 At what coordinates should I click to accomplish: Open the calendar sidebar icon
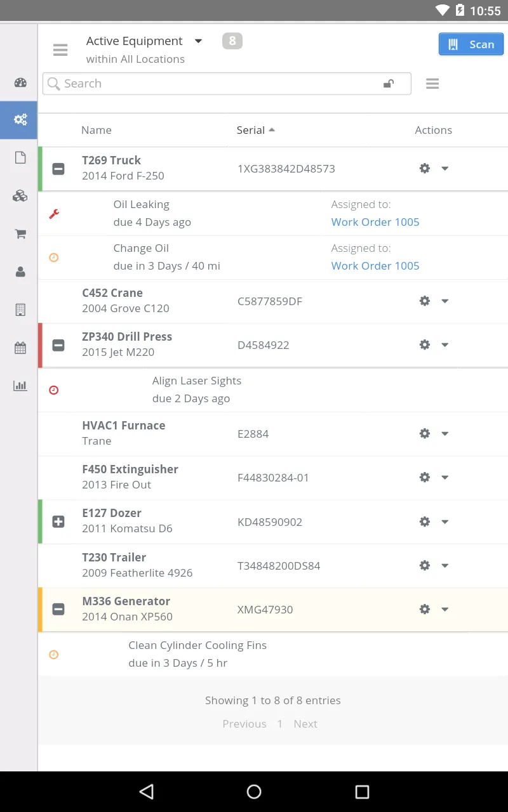click(20, 348)
